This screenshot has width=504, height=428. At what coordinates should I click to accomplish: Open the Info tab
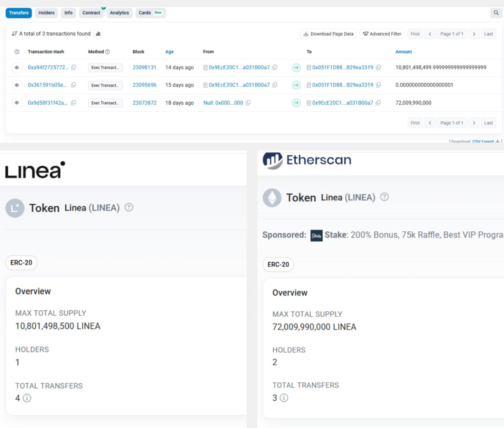(x=69, y=13)
